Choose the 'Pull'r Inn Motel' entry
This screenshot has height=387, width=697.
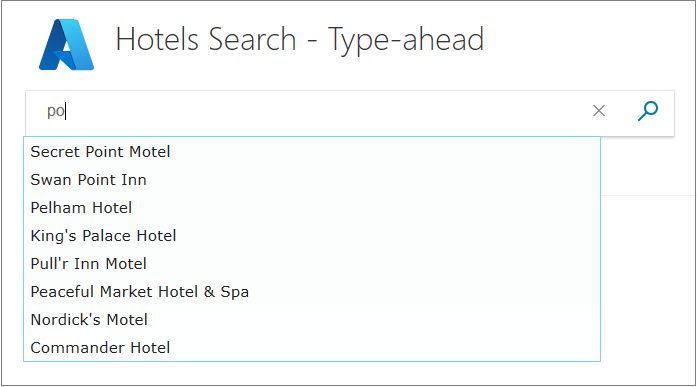tap(312, 264)
